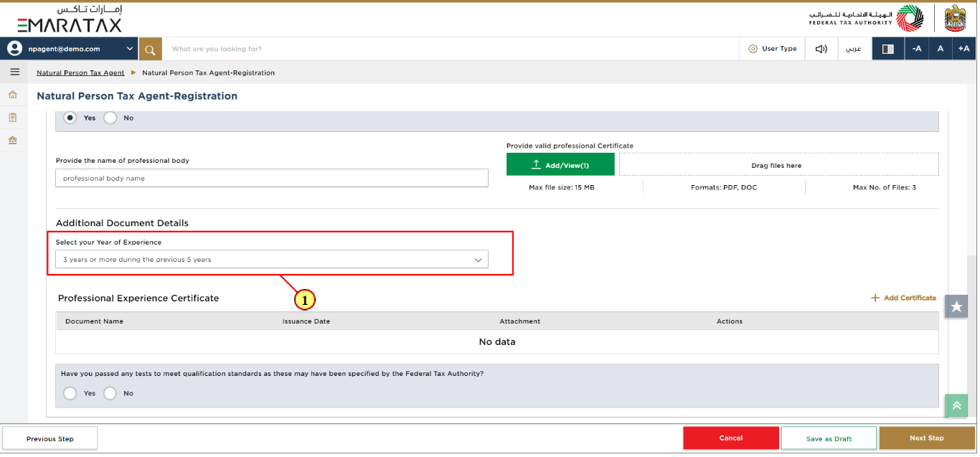Select No for passed qualification tests
Image resolution: width=980 pixels, height=457 pixels.
(x=110, y=393)
